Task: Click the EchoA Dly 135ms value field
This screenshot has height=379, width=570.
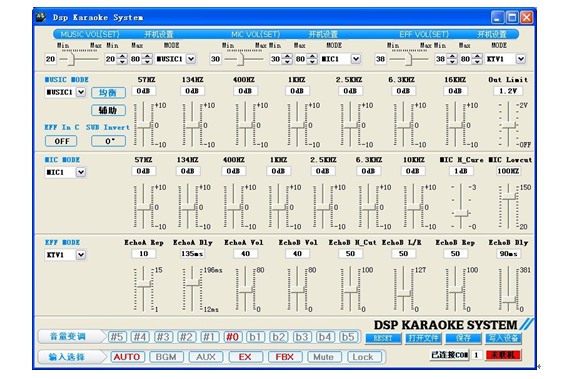Action: coord(192,254)
